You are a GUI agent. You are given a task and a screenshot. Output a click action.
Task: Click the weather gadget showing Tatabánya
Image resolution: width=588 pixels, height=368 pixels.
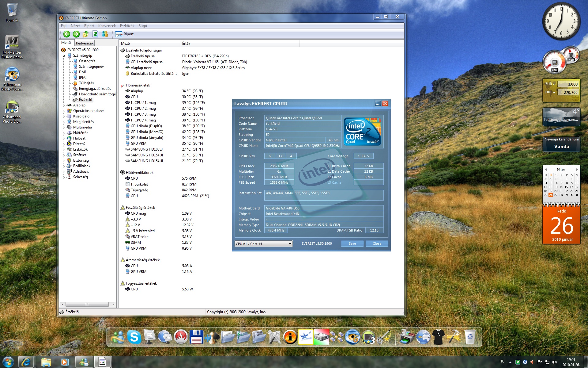click(x=561, y=117)
